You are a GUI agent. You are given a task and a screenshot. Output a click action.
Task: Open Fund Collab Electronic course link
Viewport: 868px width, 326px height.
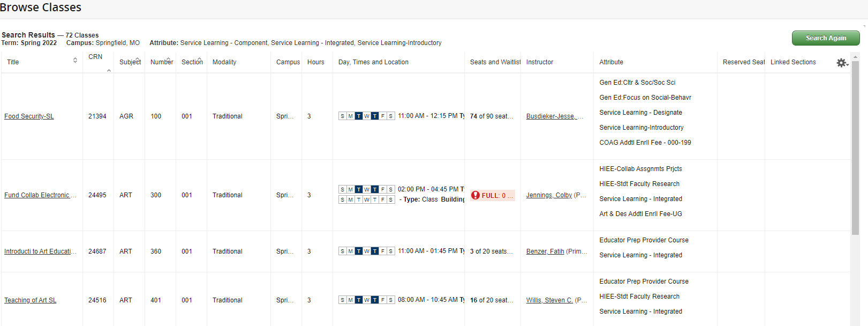coord(40,195)
